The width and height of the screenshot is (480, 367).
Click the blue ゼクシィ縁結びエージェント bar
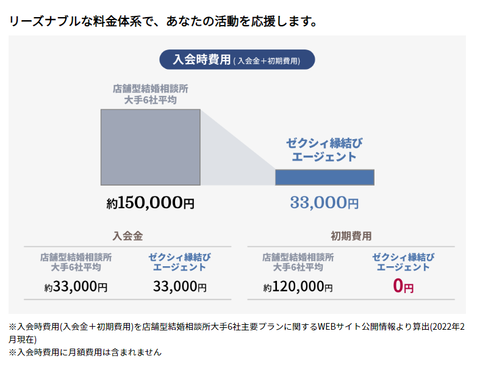(x=325, y=177)
